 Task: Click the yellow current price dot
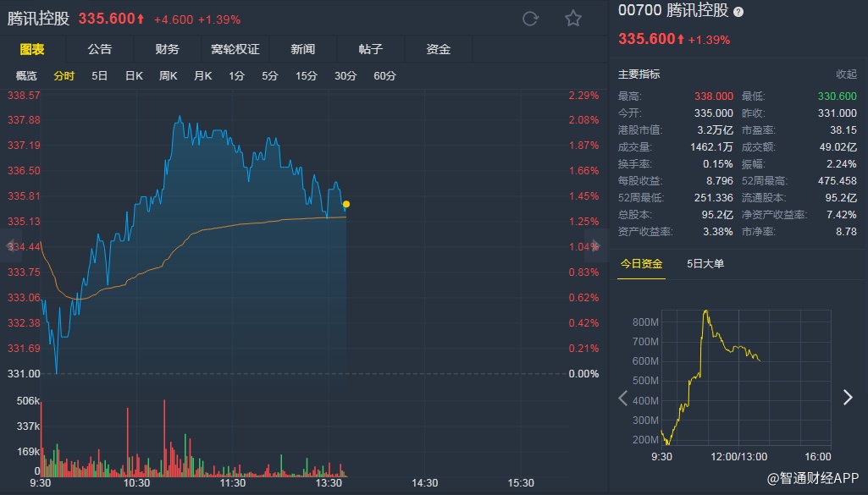pos(346,204)
